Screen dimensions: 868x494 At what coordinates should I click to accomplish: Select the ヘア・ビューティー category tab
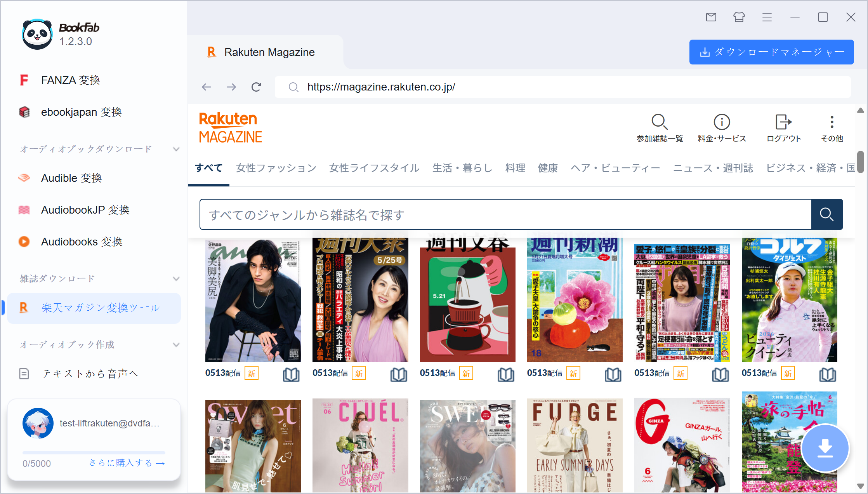615,168
